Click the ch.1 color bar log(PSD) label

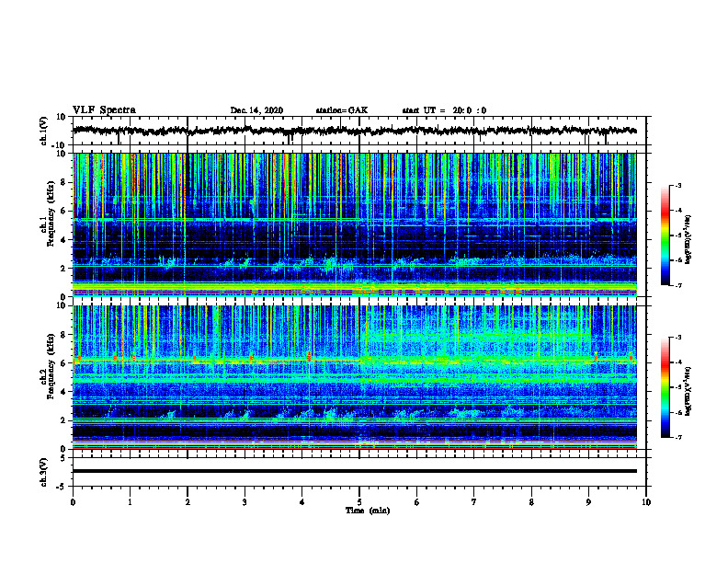[x=688, y=239]
